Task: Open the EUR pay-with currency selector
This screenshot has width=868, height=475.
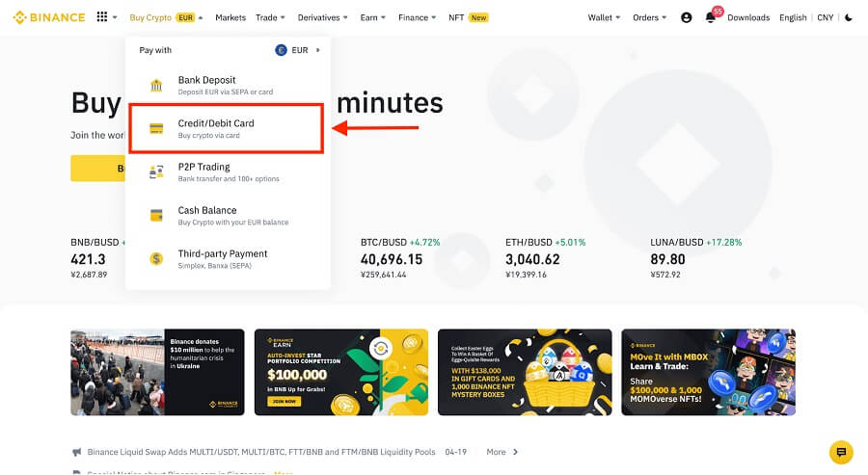Action: 298,50
